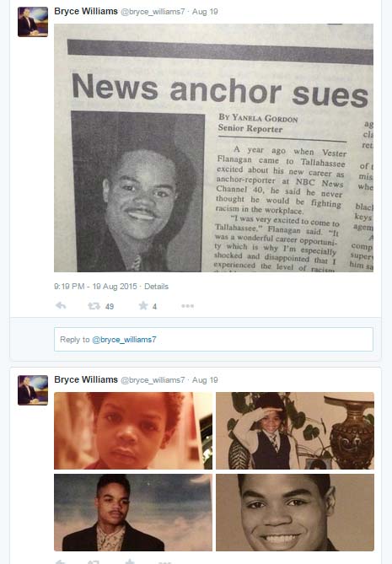Click the second tweet's profile avatar
Image resolution: width=392 pixels, height=564 pixels.
pos(33,390)
